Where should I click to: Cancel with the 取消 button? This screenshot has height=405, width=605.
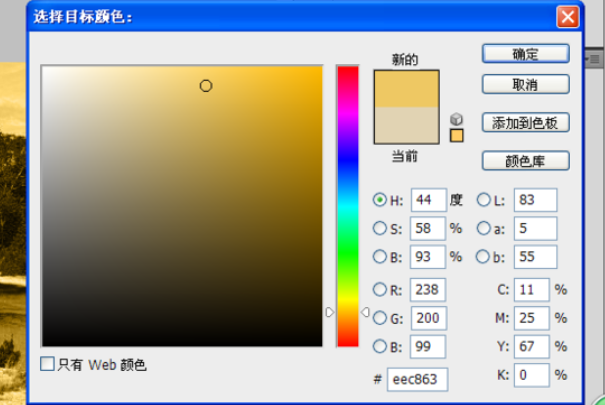coord(526,84)
